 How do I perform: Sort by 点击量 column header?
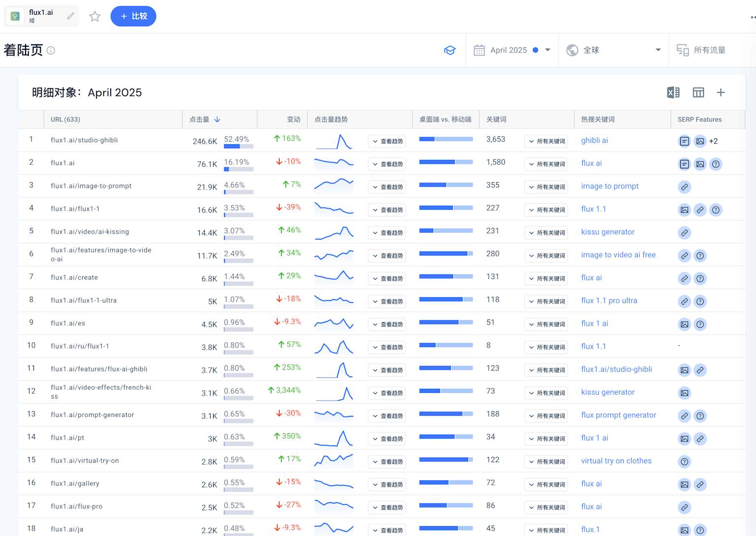coord(205,120)
